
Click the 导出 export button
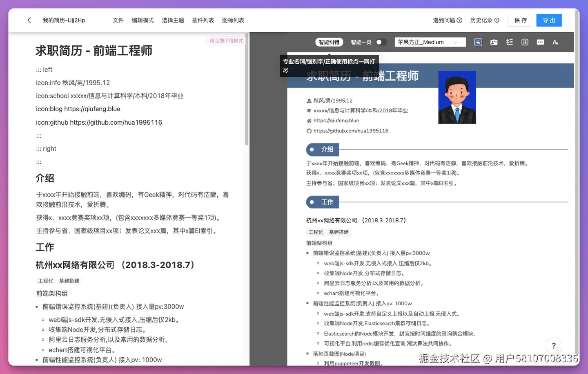[549, 20]
